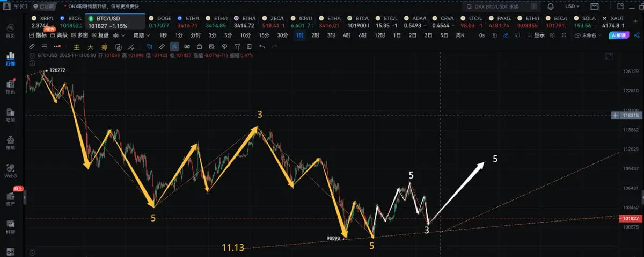Open the USD currency dropdown
Screen dimensions: 644x257
(x=572, y=6)
